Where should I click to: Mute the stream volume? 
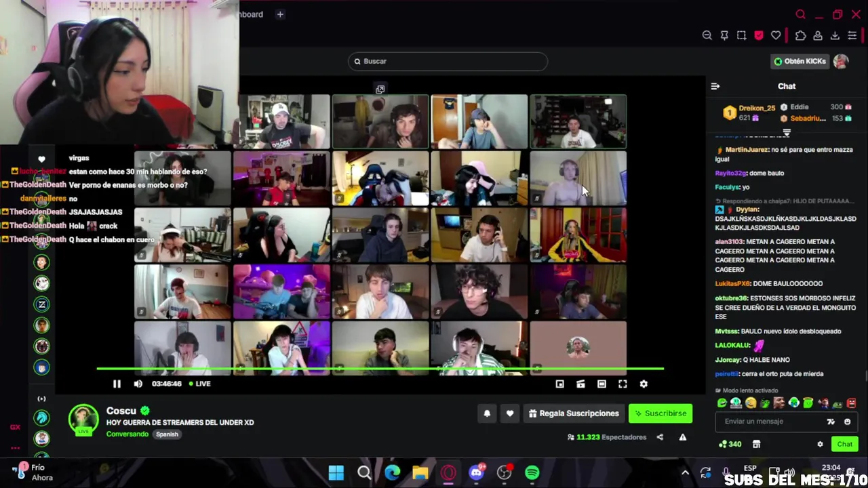(x=138, y=384)
